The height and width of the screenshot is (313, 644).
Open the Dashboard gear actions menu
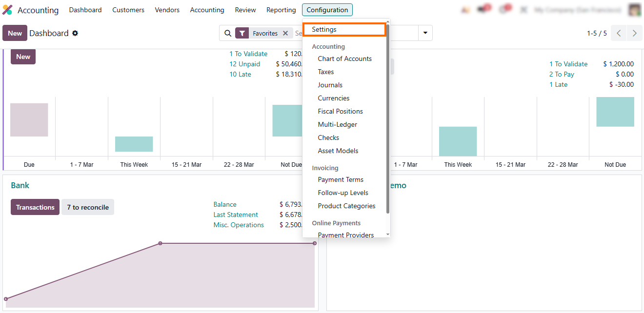75,33
